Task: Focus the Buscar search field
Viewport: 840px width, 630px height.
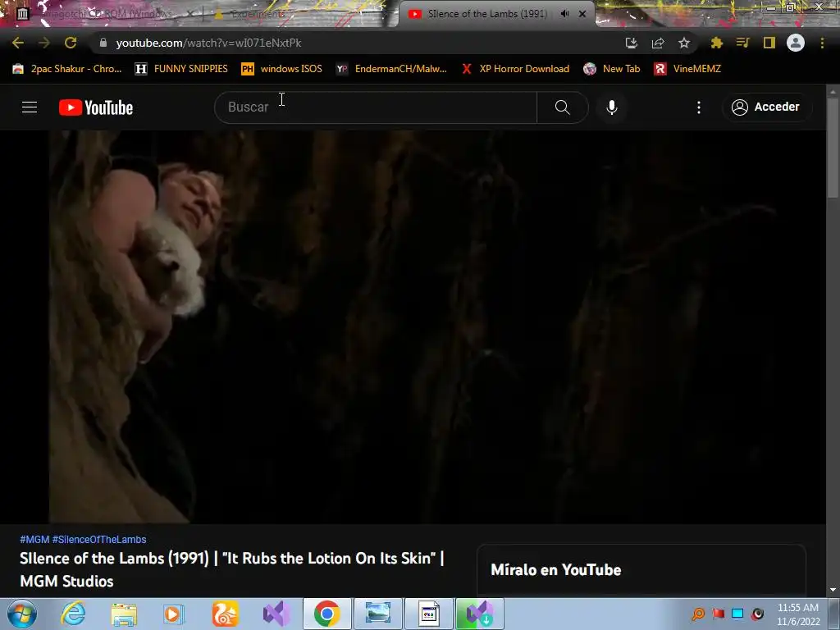Action: point(376,107)
